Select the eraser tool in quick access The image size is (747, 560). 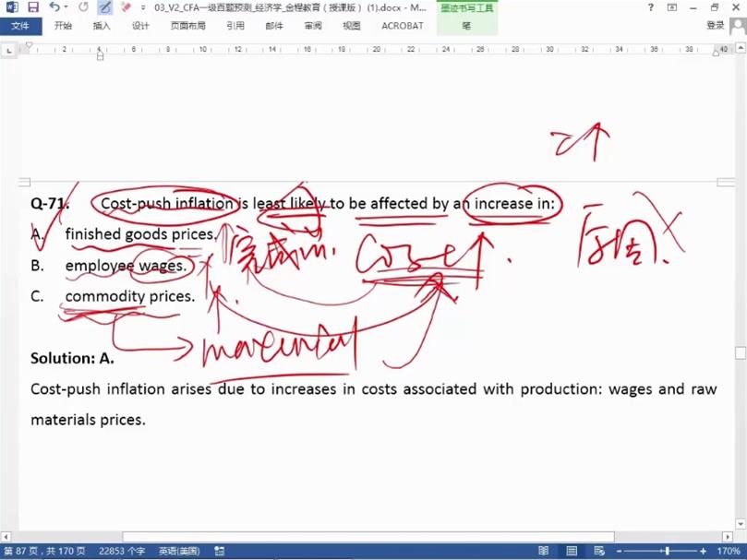pos(126,7)
